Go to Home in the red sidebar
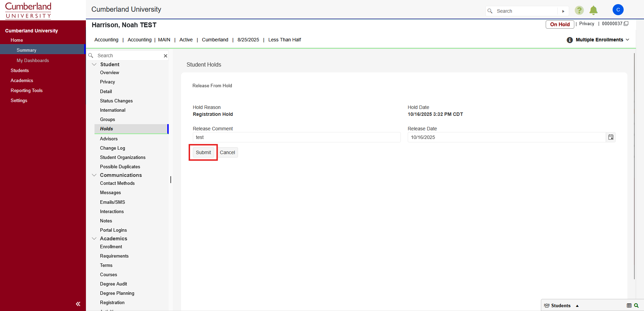Viewport: 644px width, 311px height. pos(17,40)
